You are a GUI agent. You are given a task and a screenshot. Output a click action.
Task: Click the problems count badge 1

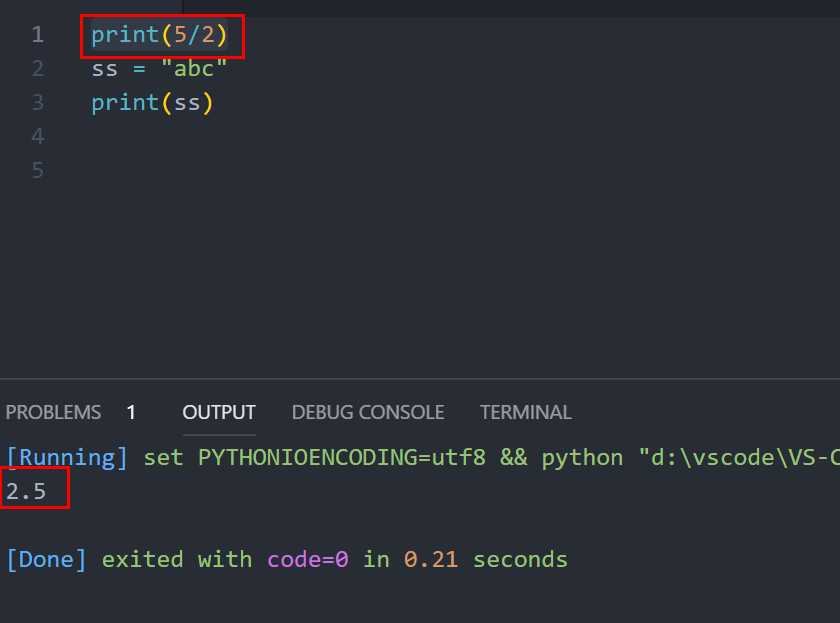(131, 412)
